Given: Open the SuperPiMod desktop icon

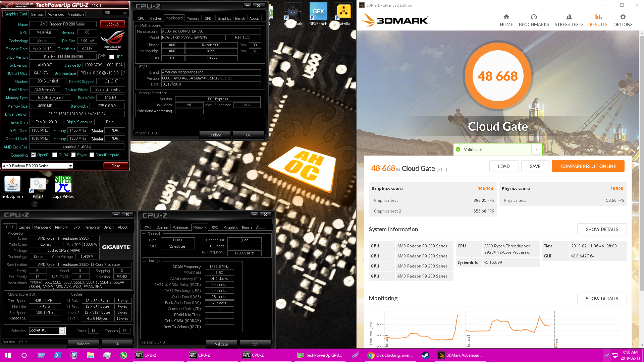Looking at the screenshot, I should point(63,187).
